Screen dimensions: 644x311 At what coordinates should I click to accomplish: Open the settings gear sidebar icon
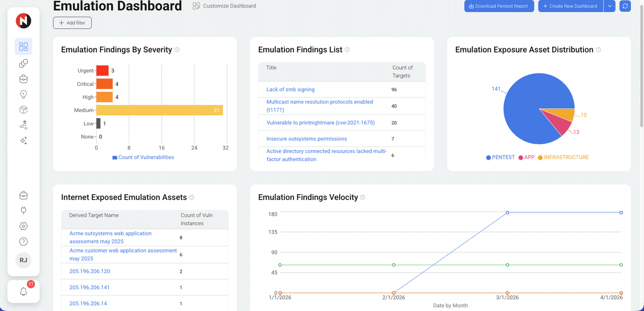pos(24,226)
